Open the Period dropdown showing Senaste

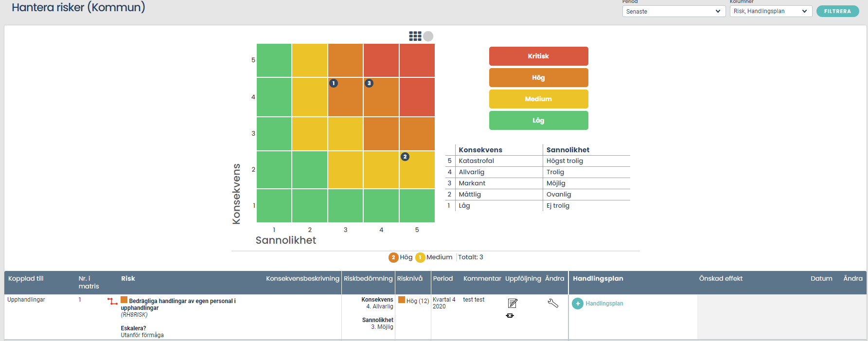click(673, 11)
